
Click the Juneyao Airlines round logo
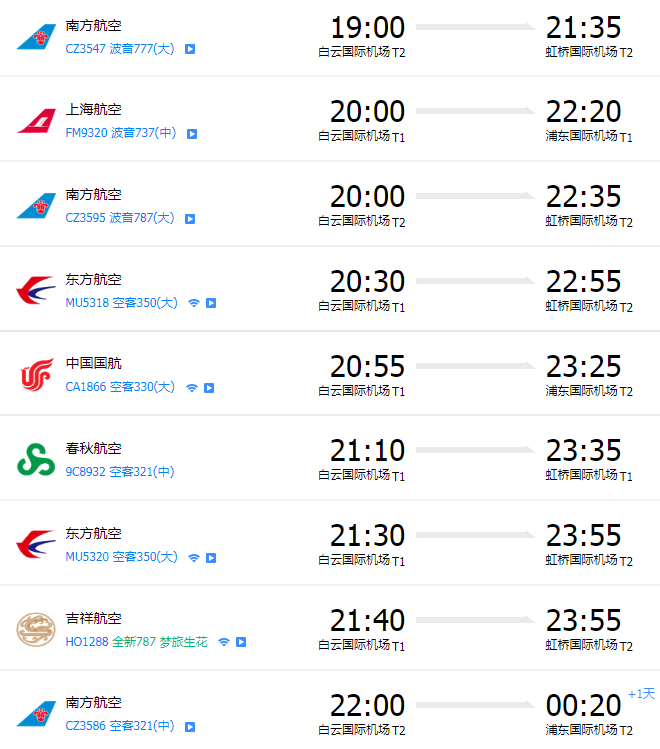[36, 630]
